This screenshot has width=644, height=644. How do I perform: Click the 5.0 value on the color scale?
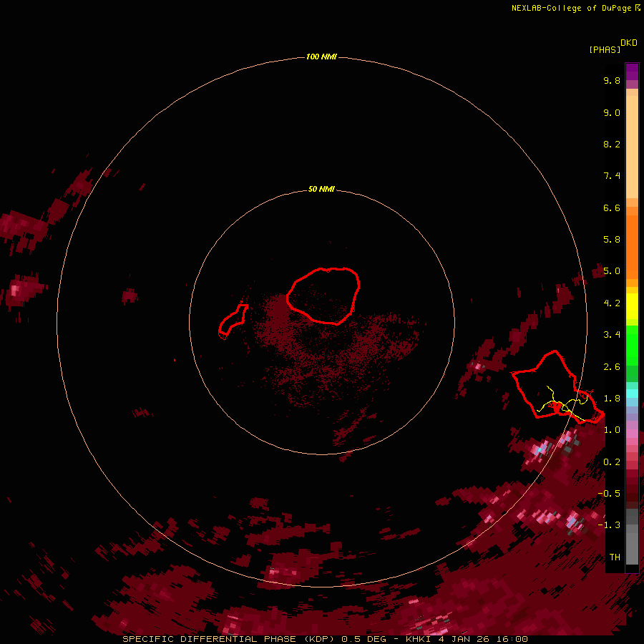tap(612, 271)
